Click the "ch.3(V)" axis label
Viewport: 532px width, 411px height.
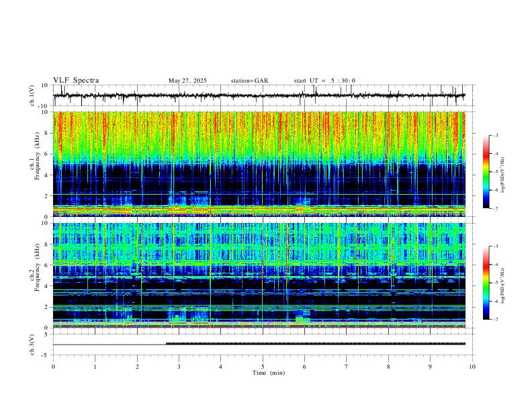click(32, 345)
